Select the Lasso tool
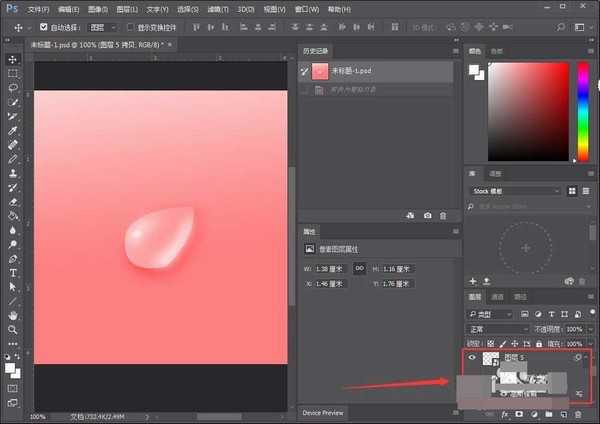 click(13, 88)
